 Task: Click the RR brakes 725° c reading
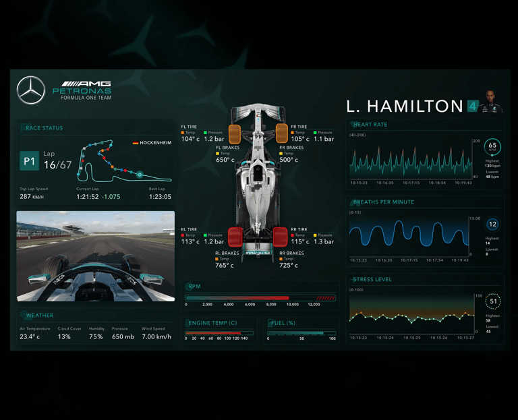tap(289, 266)
